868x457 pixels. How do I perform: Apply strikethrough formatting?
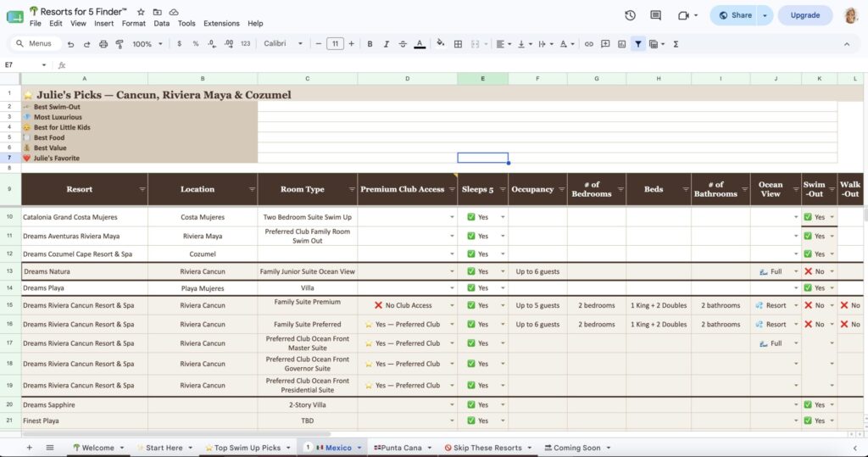point(403,44)
